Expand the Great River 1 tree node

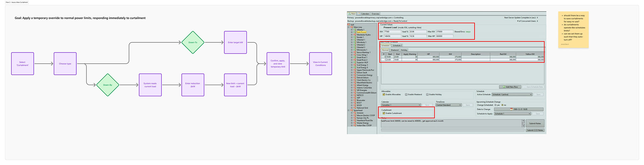(352, 57)
